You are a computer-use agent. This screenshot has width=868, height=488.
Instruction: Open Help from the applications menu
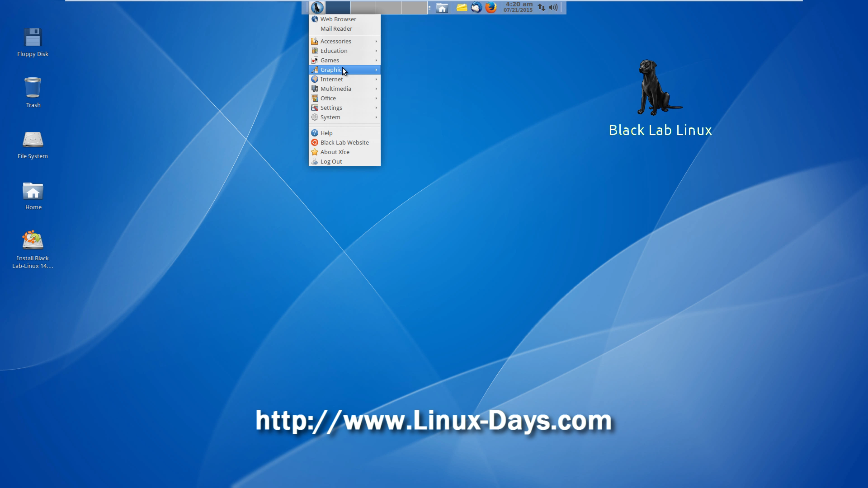tap(344, 133)
